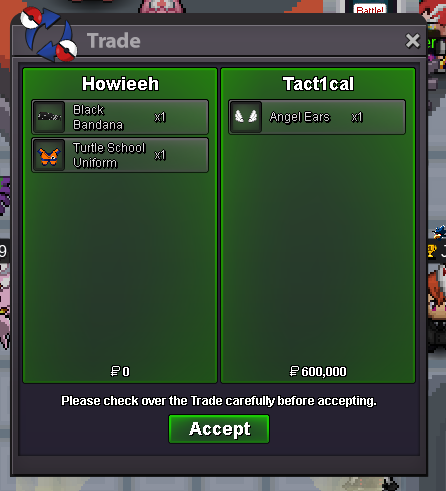Viewport: 446px width, 491px height.
Task: Click the Trade Pokeball swap icon
Action: point(49,35)
